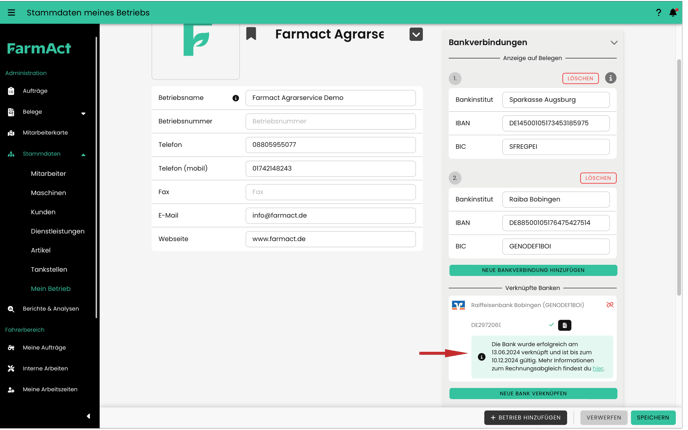The height and width of the screenshot is (430, 688).
Task: Click the Speichern button
Action: coord(653,418)
